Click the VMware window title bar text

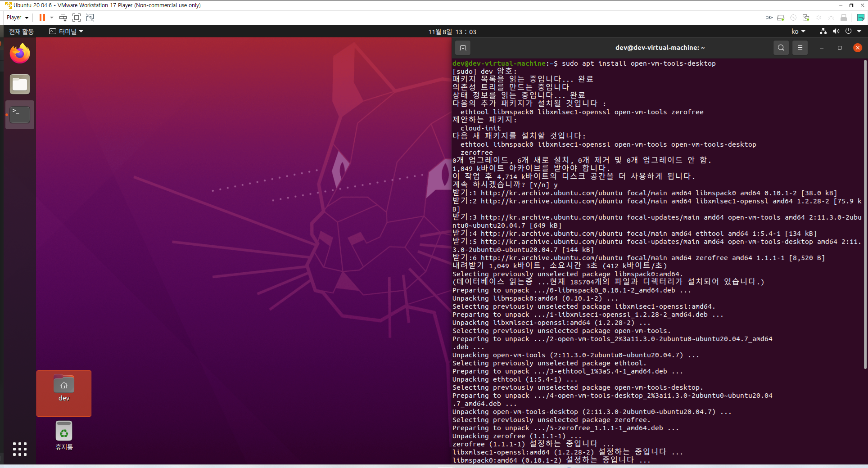[x=107, y=5]
